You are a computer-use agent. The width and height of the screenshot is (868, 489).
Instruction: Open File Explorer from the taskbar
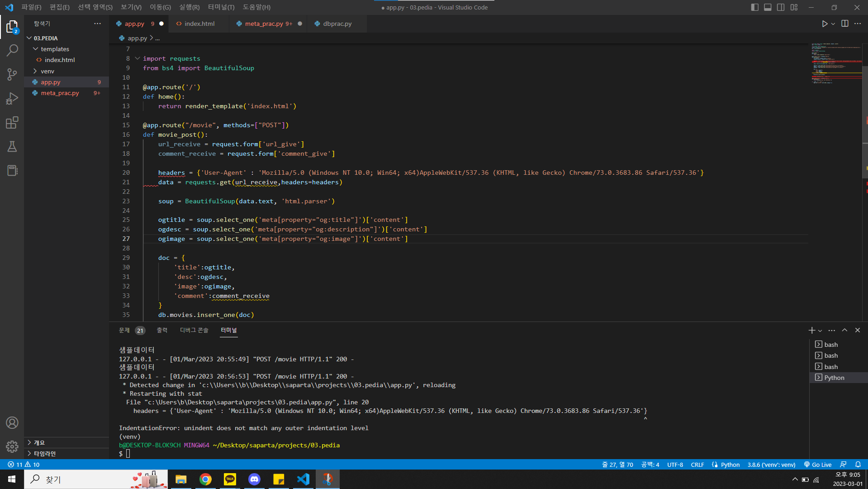tap(181, 479)
